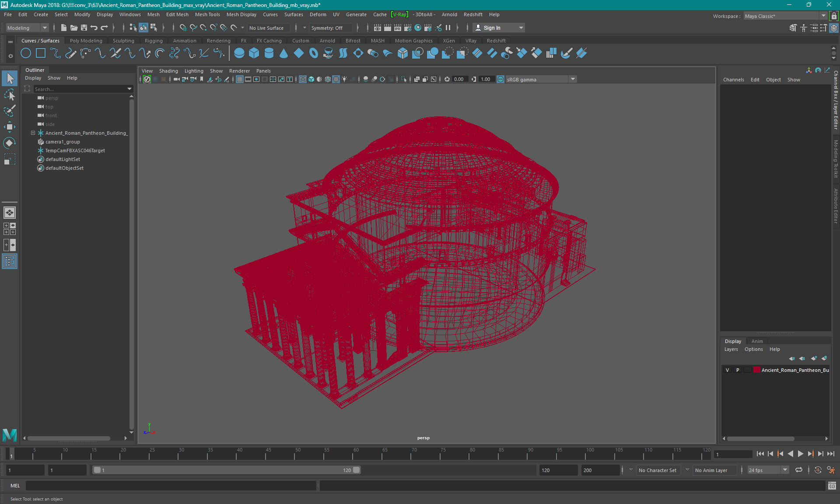Toggle layer playback P box
This screenshot has height=504, width=840.
click(738, 370)
